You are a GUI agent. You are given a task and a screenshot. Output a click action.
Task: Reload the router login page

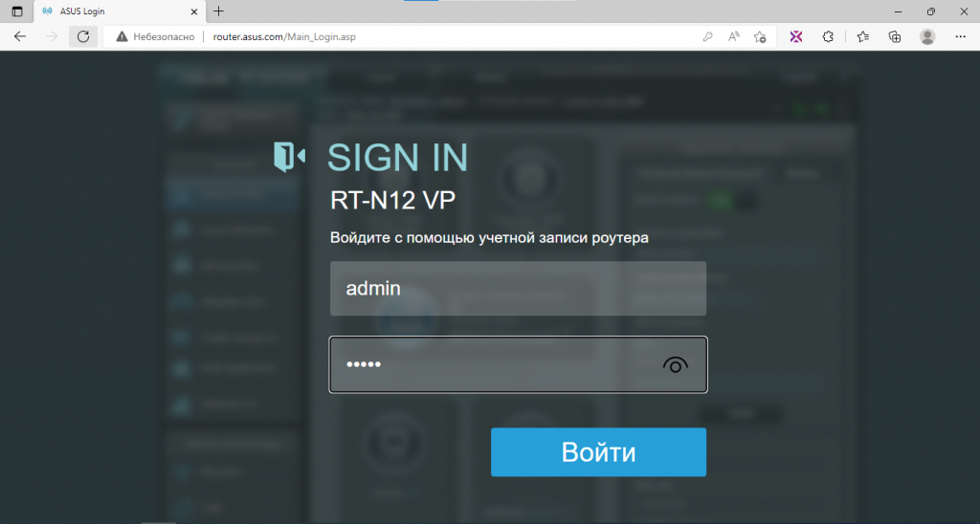pos(83,37)
